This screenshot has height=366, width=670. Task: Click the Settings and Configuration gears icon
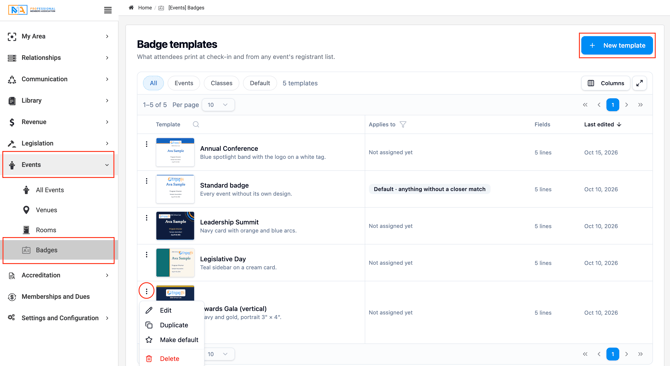pyautogui.click(x=12, y=318)
